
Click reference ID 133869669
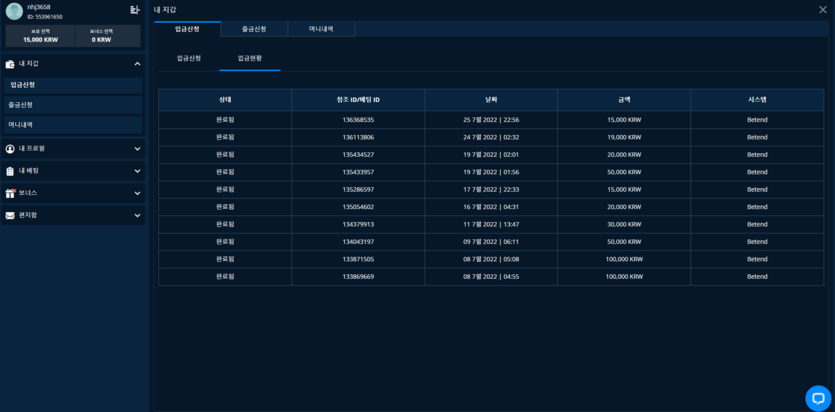pyautogui.click(x=358, y=277)
